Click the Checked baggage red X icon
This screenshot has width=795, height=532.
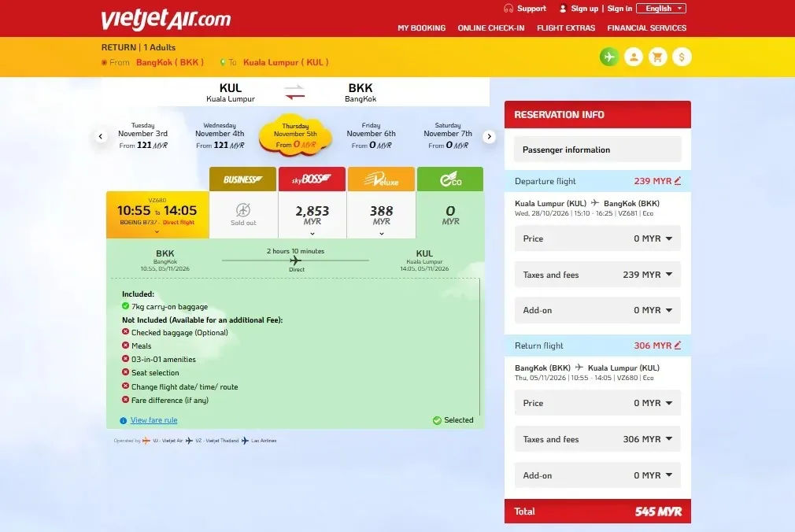125,331
